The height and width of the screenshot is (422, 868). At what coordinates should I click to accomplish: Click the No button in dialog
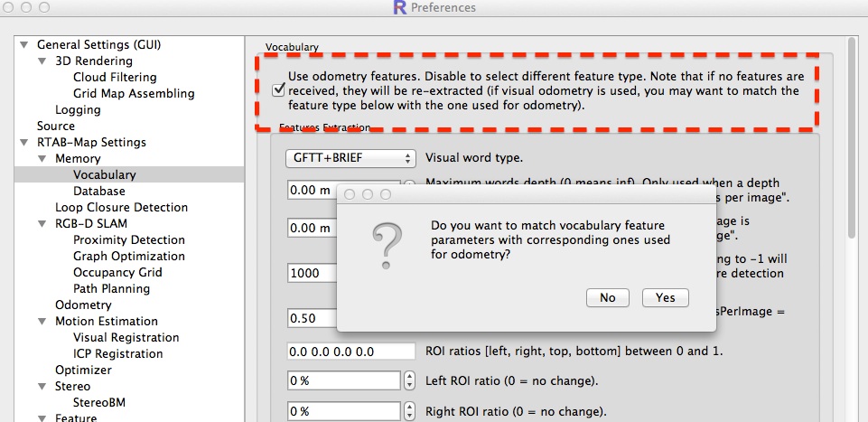pos(607,297)
